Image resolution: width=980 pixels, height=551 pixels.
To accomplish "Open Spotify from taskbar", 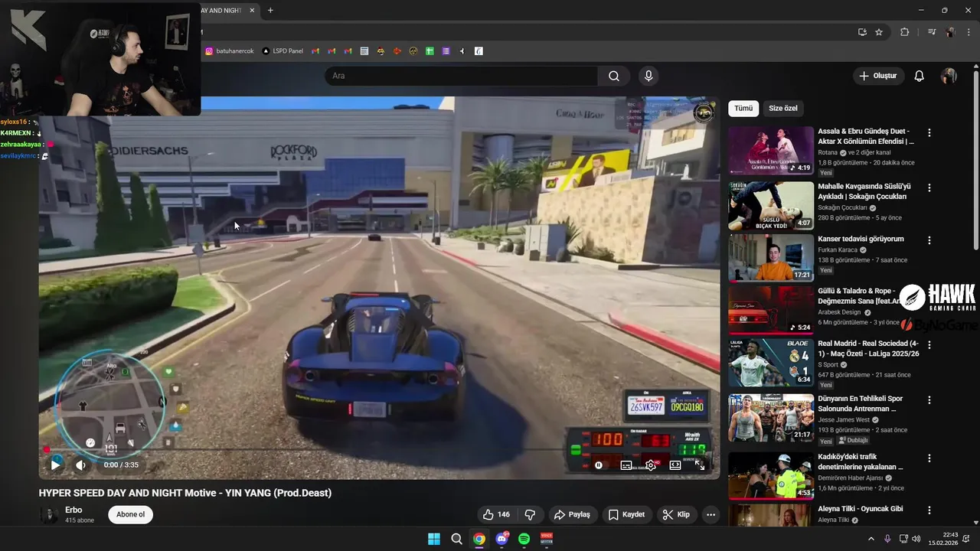I will click(x=524, y=539).
